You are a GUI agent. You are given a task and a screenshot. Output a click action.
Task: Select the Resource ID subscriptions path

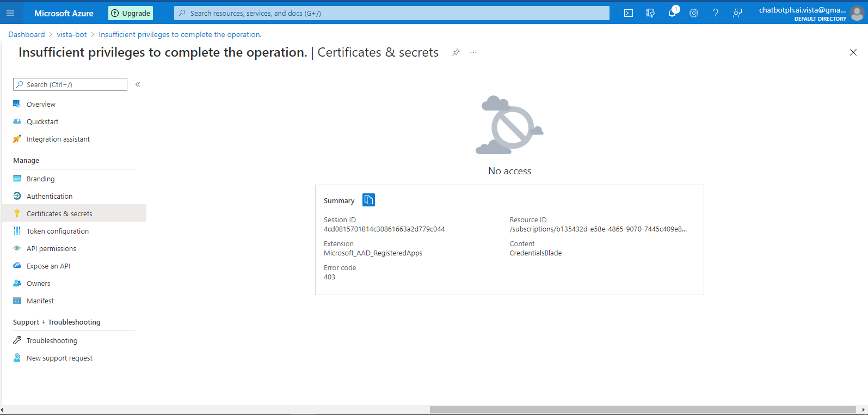coord(598,229)
